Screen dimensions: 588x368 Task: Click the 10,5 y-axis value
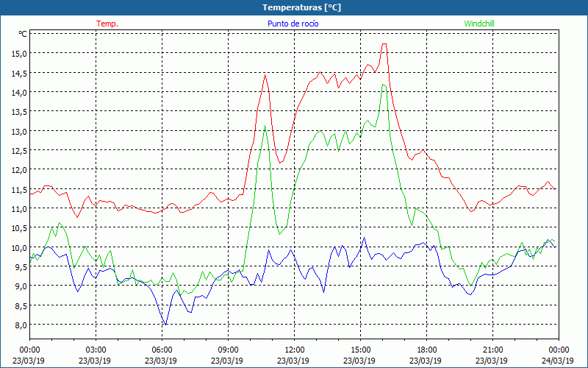tap(19, 228)
